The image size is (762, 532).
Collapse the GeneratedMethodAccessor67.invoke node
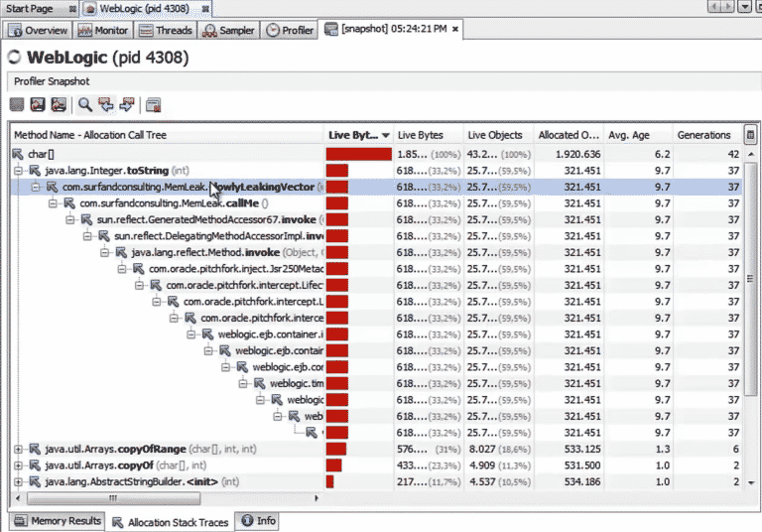coord(70,219)
